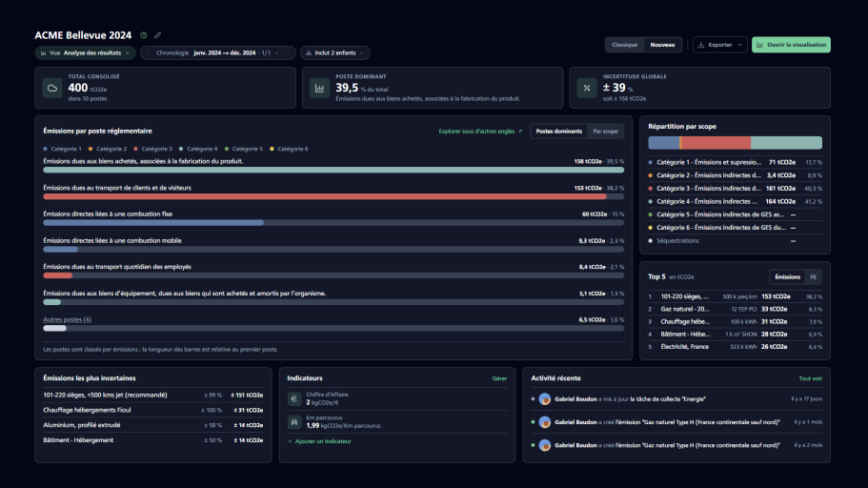Expand Autres postes (4)

coord(68,319)
